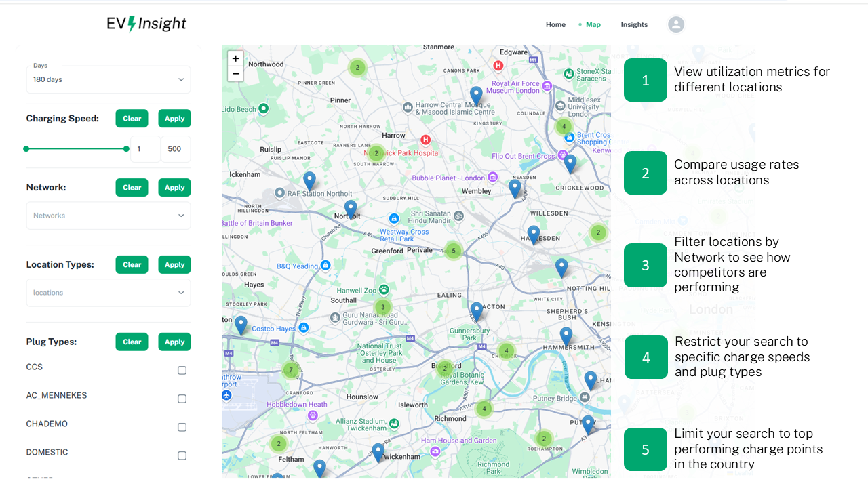Image resolution: width=868 pixels, height=488 pixels.
Task: Click the cluster marker with 7 near Cranford
Action: 291,370
